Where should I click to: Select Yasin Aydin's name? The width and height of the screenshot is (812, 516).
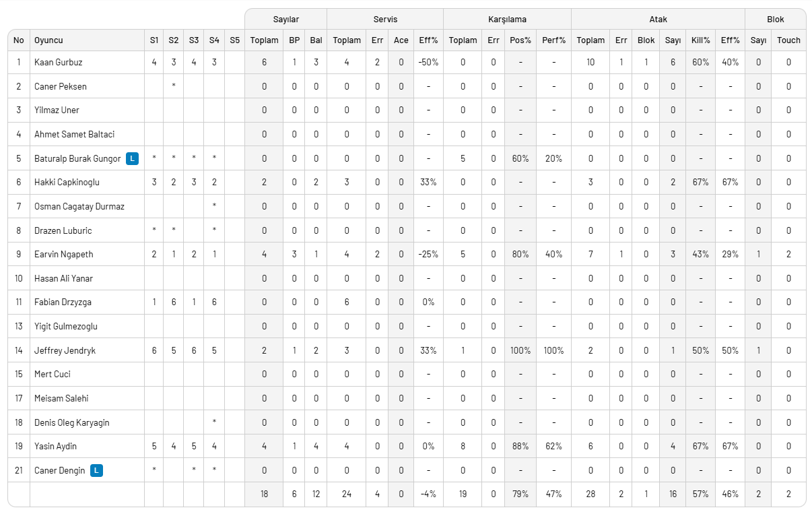pos(56,446)
